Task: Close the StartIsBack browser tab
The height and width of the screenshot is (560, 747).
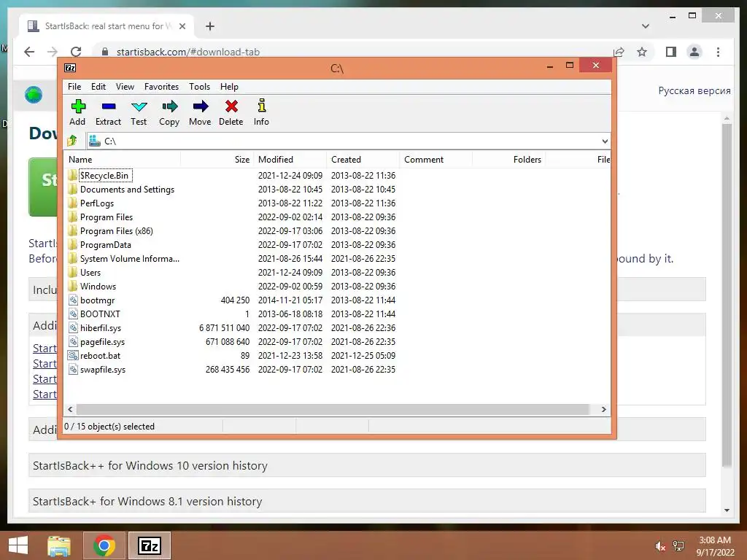Action: tap(182, 26)
